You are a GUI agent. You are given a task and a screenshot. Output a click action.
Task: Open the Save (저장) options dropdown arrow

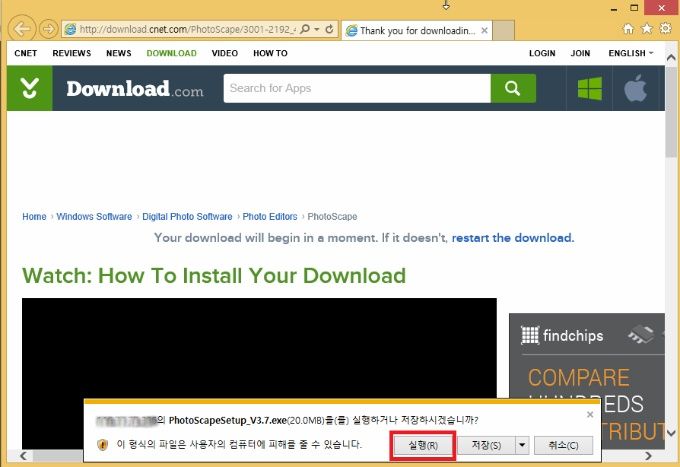tap(522, 445)
